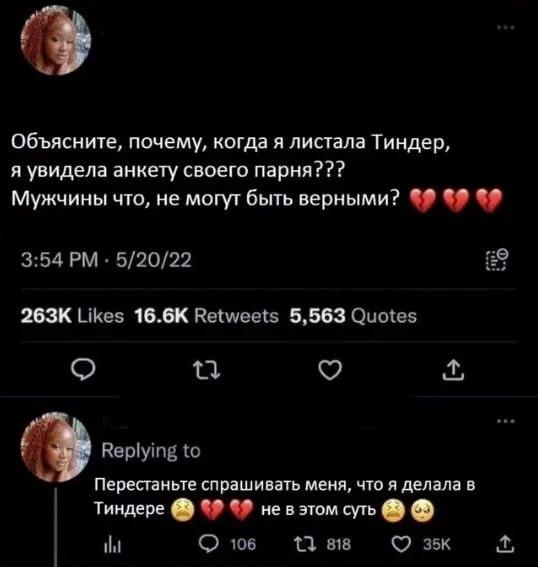View the reply's analytics bar-chart icon
Viewport: 538px width, 567px height.
tap(112, 544)
